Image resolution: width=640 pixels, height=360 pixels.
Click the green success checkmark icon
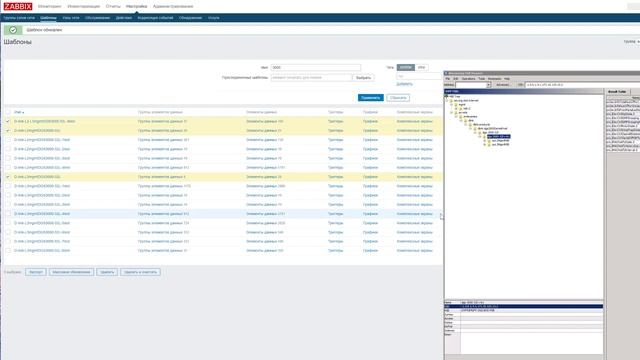coord(13,30)
